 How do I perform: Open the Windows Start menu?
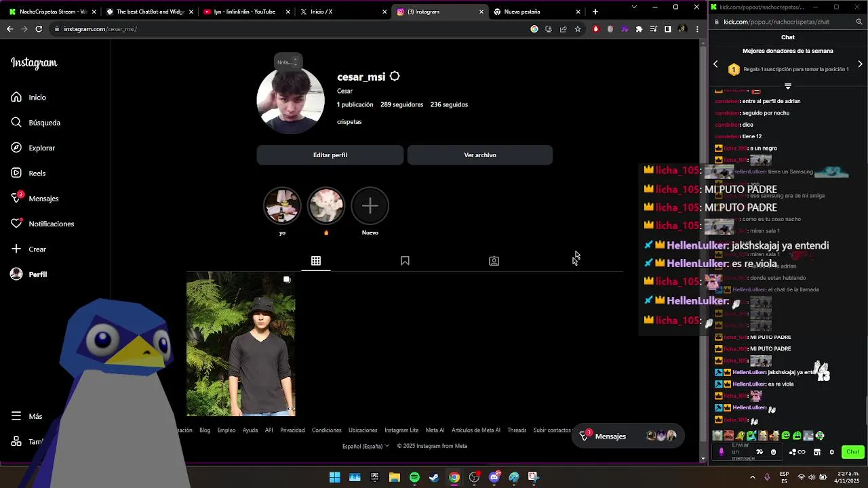(335, 477)
